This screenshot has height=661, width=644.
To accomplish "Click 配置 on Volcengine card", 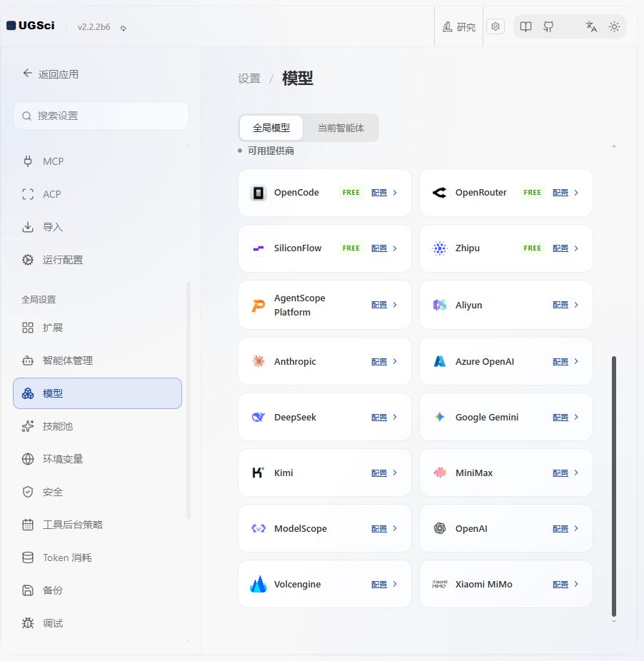I will click(379, 585).
